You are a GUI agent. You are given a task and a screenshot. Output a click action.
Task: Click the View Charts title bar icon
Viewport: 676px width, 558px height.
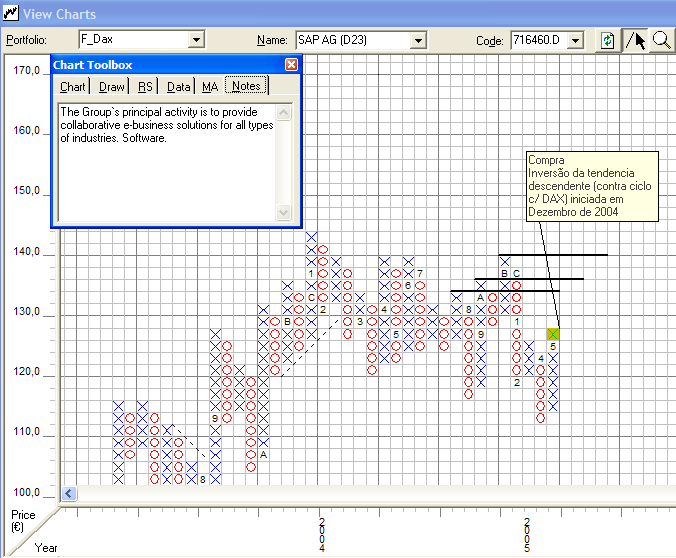point(10,13)
